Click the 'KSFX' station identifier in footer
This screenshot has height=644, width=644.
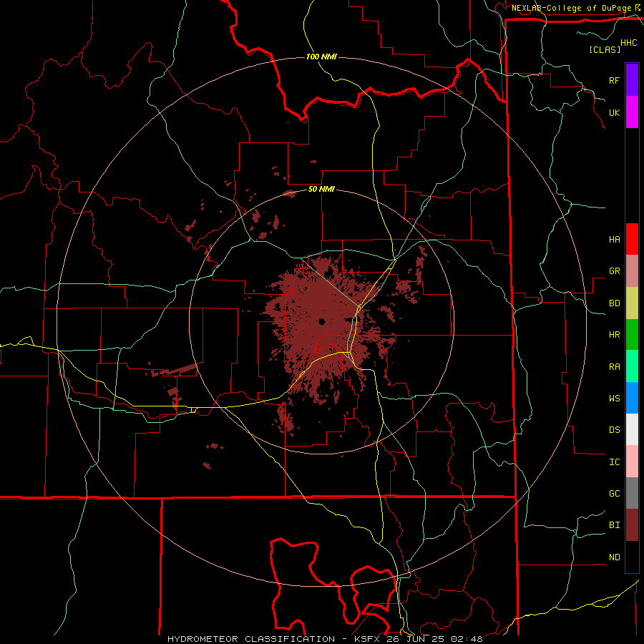(368, 639)
